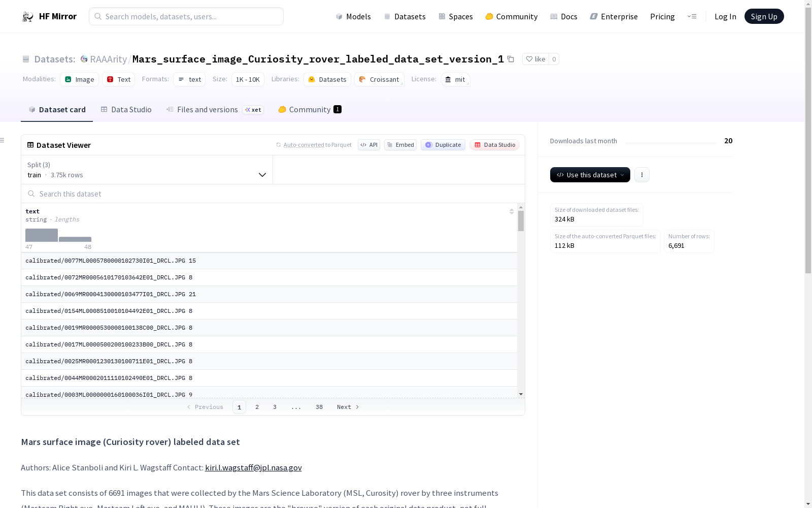Select row calibrated/0017ML0000500200100233B00_DRCL.JPG 8
812x508 pixels.
pyautogui.click(x=269, y=344)
